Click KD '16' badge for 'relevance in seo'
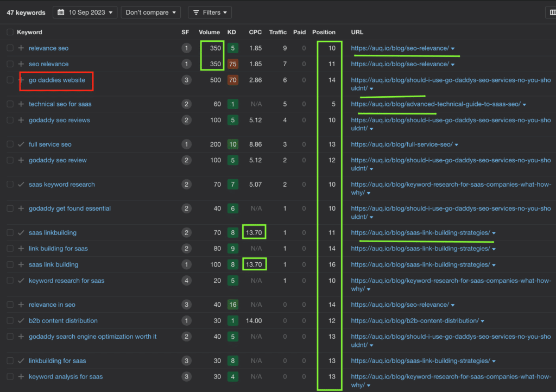The image size is (556, 392). pos(232,305)
